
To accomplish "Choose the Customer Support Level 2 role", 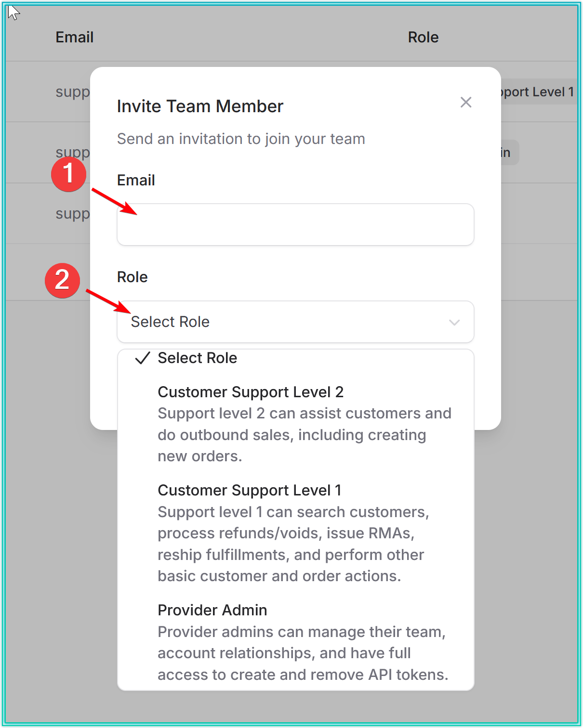I will (x=251, y=392).
